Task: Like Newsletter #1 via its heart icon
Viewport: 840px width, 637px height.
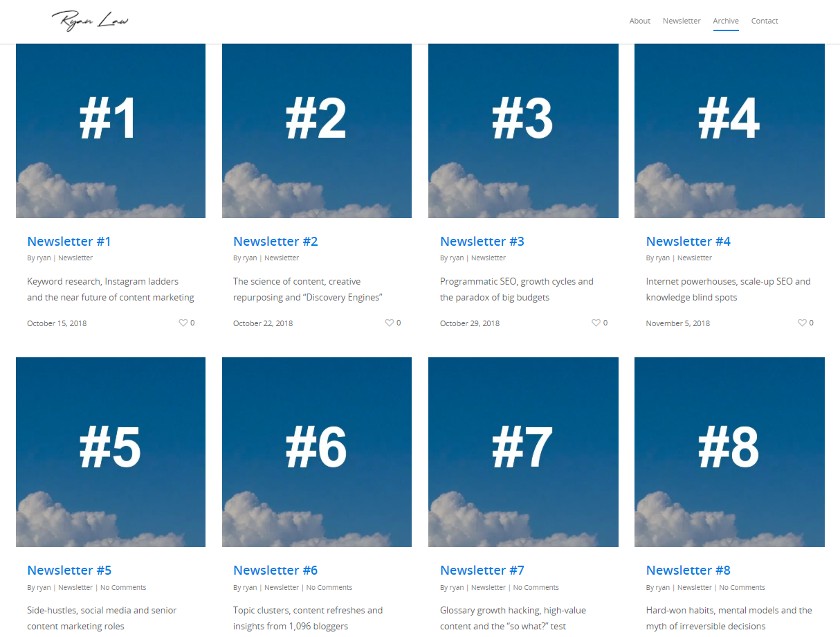Action: click(x=182, y=322)
